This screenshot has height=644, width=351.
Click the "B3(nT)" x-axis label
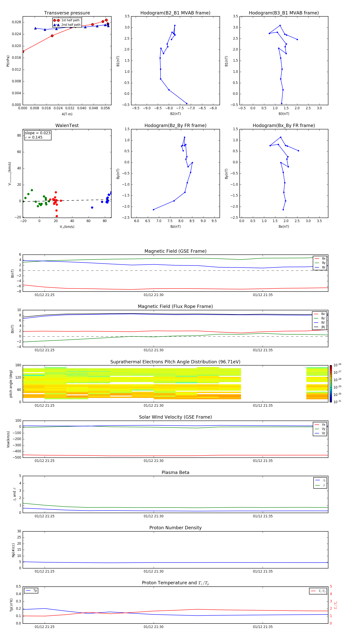[x=284, y=114]
